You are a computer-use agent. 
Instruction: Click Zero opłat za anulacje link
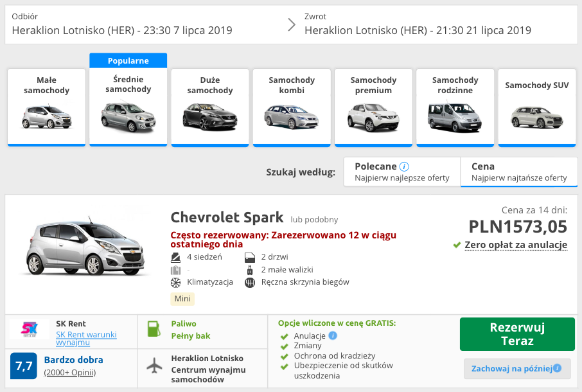tap(516, 245)
